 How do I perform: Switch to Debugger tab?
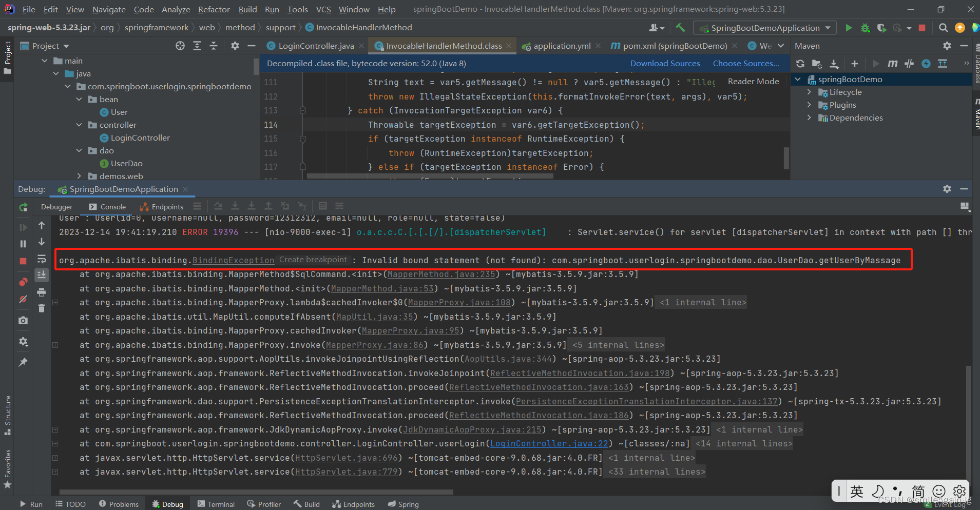pyautogui.click(x=56, y=207)
